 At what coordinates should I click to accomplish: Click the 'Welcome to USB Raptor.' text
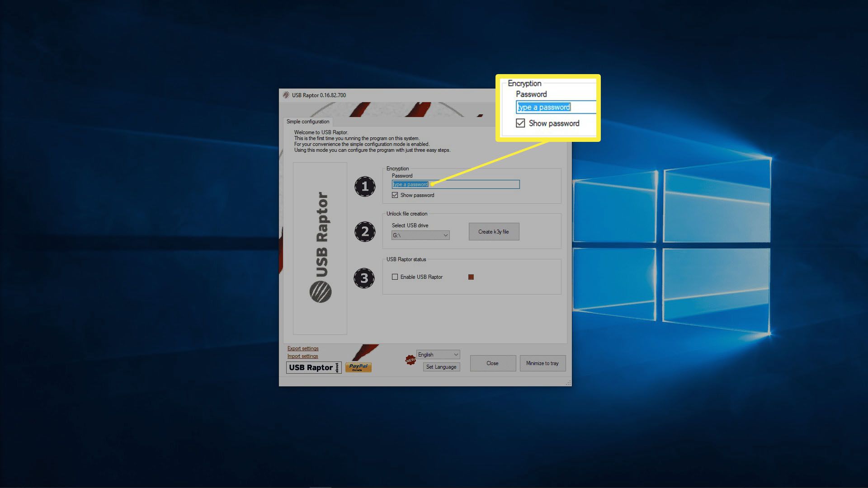tap(321, 132)
